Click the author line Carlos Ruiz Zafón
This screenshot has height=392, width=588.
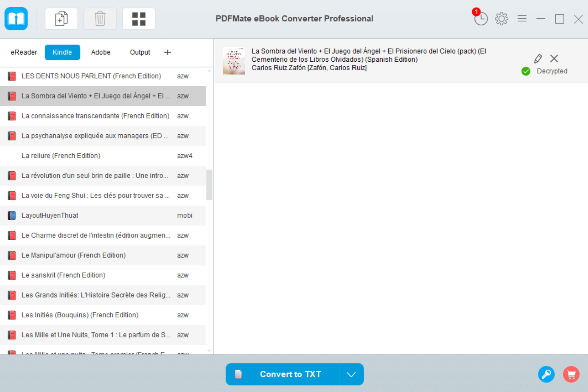click(x=309, y=68)
